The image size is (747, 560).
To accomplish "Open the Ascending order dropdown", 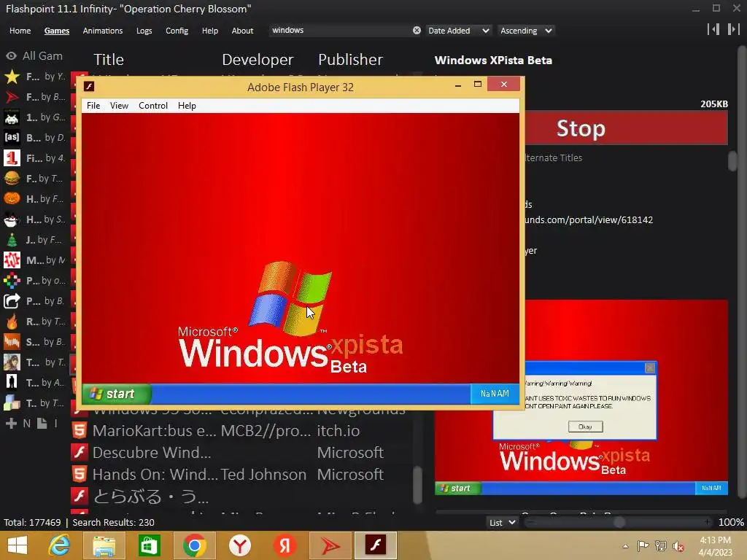I will [526, 31].
